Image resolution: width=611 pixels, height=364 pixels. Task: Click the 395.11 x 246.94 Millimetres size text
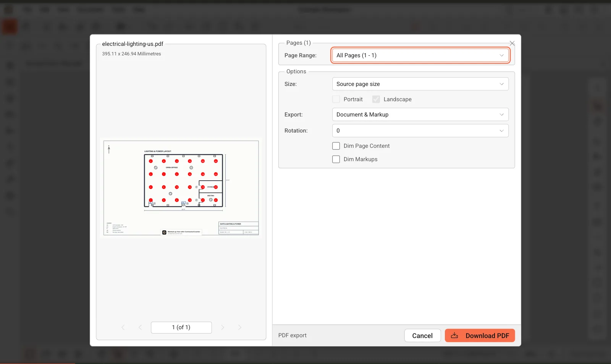point(131,54)
